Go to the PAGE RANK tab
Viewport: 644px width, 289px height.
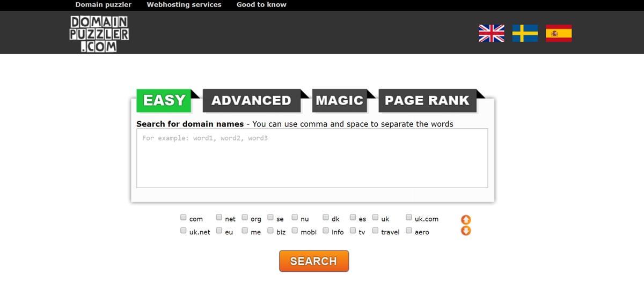pos(427,101)
